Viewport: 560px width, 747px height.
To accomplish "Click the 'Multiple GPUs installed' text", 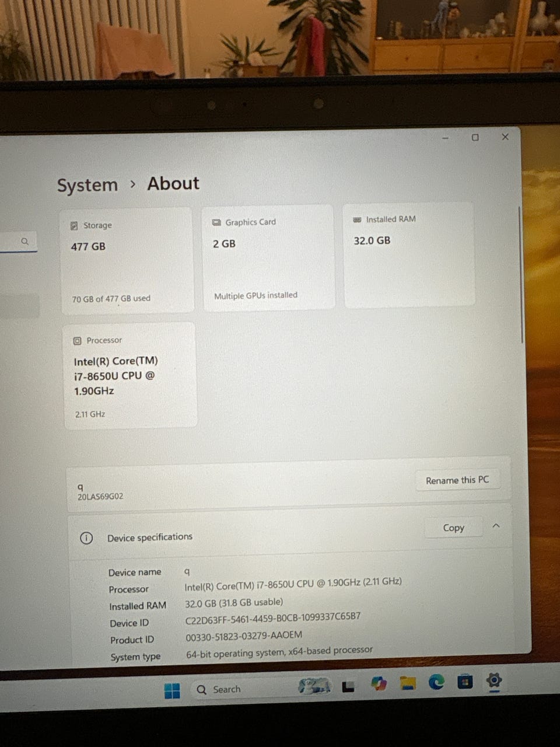I will click(x=256, y=296).
